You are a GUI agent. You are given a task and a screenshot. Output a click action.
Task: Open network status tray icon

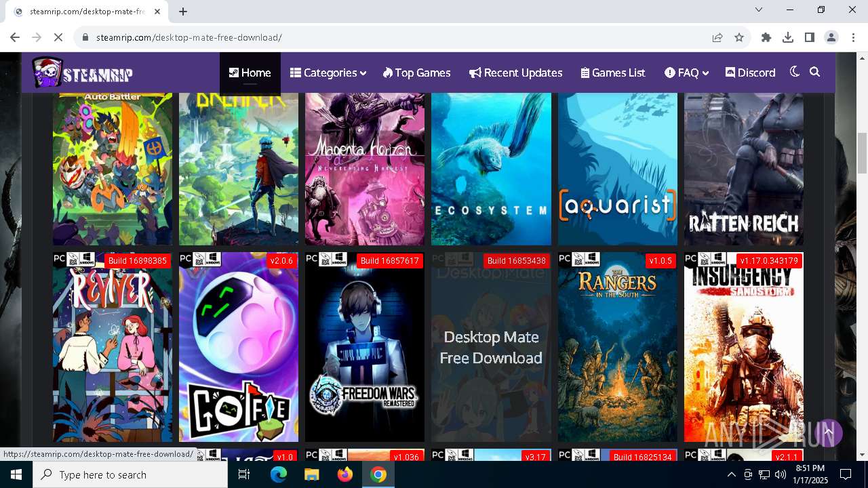764,474
